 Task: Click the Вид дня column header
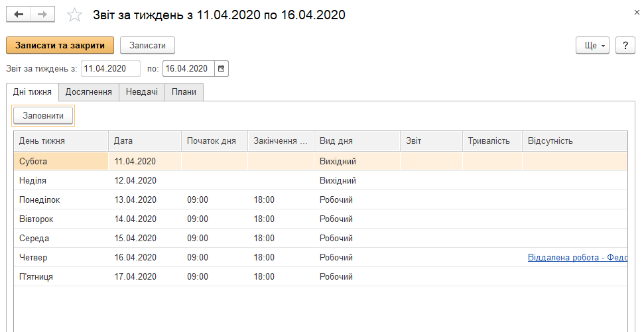click(356, 141)
